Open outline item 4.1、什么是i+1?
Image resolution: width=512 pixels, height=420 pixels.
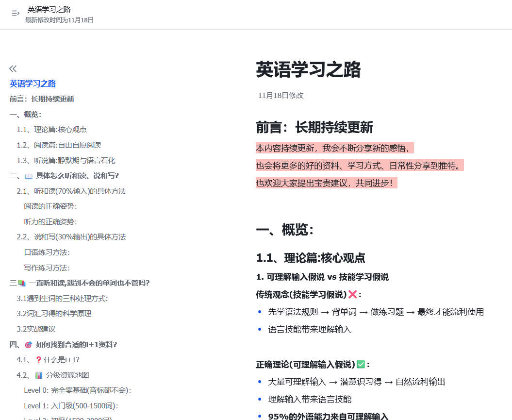[48, 360]
